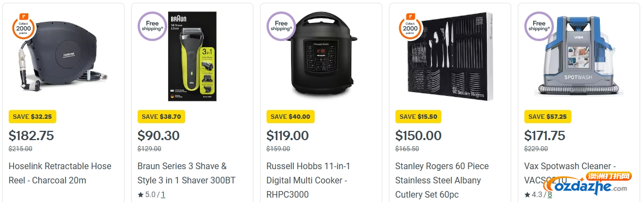Open Braun Series 3 Shave & Style title

click(x=186, y=173)
